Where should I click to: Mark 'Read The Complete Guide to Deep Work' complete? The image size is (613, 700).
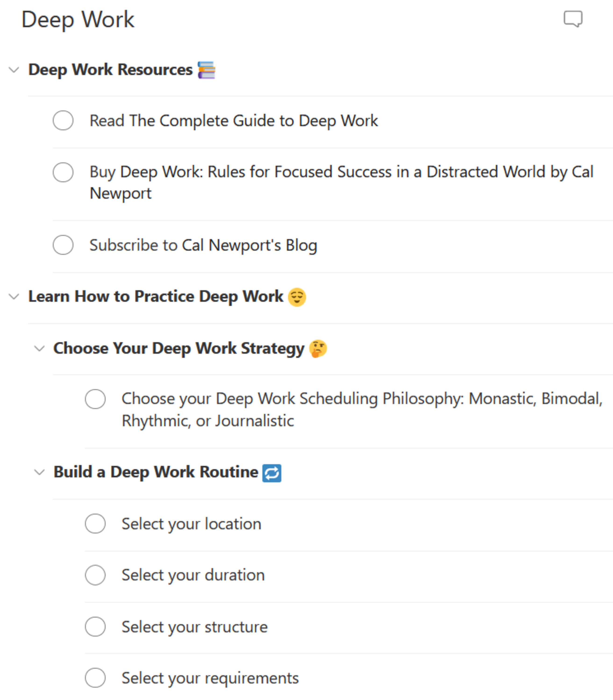pos(63,120)
